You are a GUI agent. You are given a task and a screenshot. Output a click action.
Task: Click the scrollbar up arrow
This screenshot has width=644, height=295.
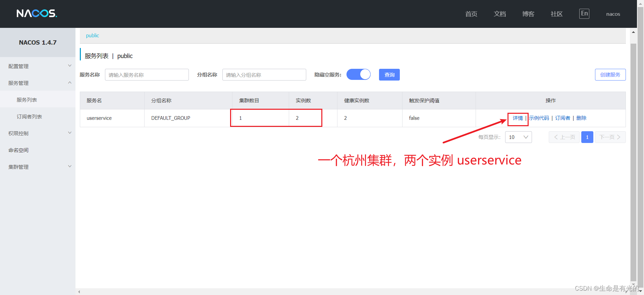pos(633,32)
